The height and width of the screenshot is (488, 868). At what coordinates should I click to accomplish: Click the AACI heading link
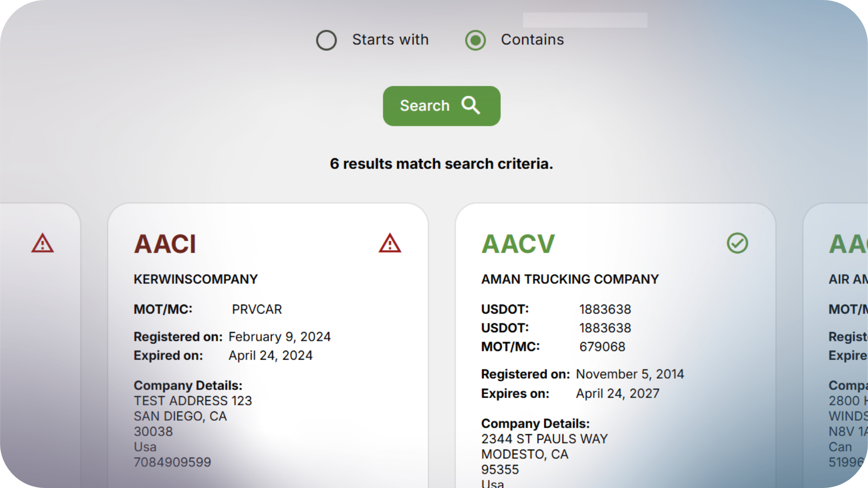(x=165, y=244)
